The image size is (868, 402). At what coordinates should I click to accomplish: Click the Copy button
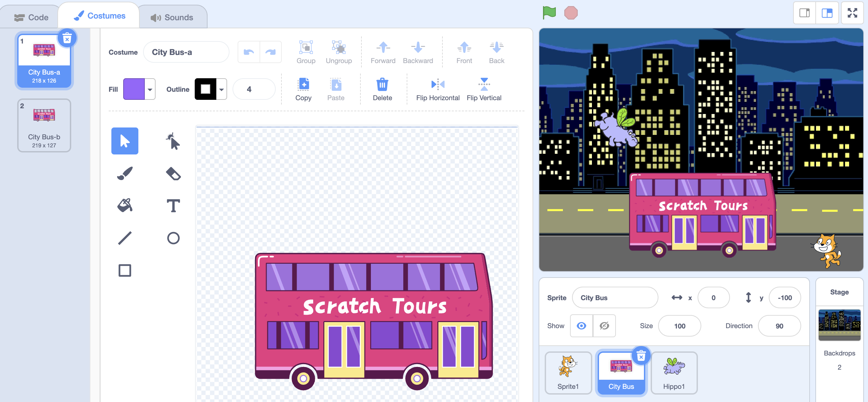point(303,89)
